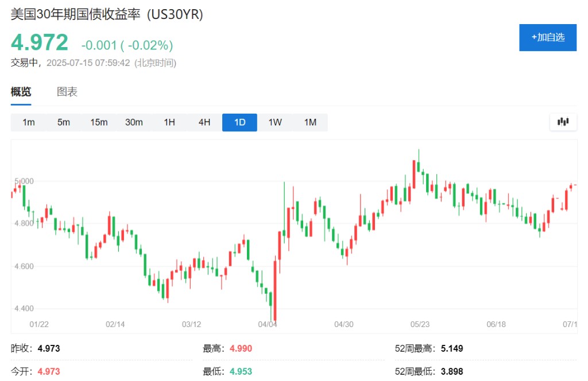Set chart interval to 1H
This screenshot has height=381, width=588.
(x=169, y=122)
